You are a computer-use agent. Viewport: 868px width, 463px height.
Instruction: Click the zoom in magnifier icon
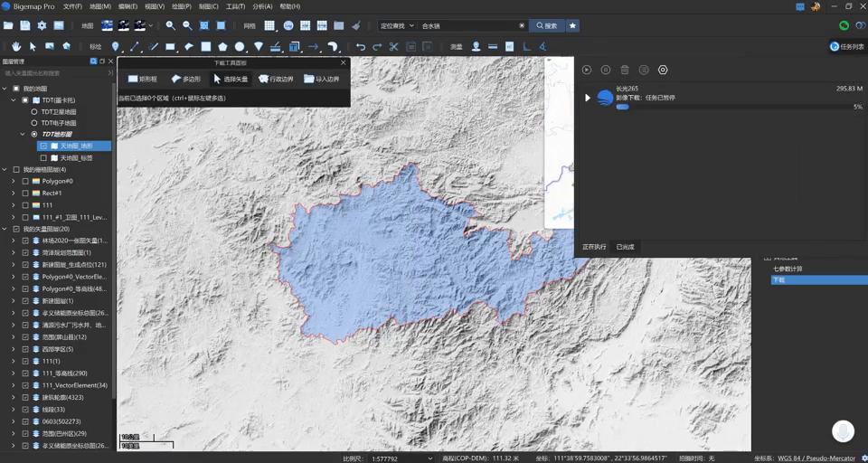click(x=170, y=25)
